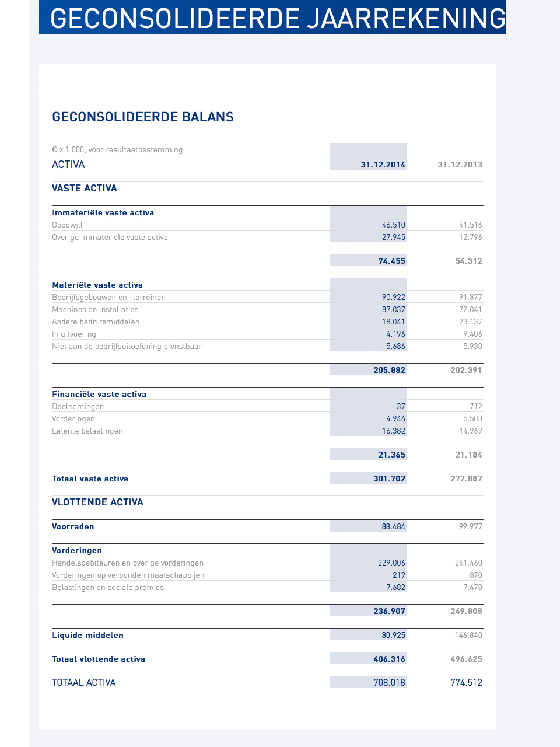The height and width of the screenshot is (747, 560).
Task: Select the Totaal vlottende activa label
Action: coord(99,659)
